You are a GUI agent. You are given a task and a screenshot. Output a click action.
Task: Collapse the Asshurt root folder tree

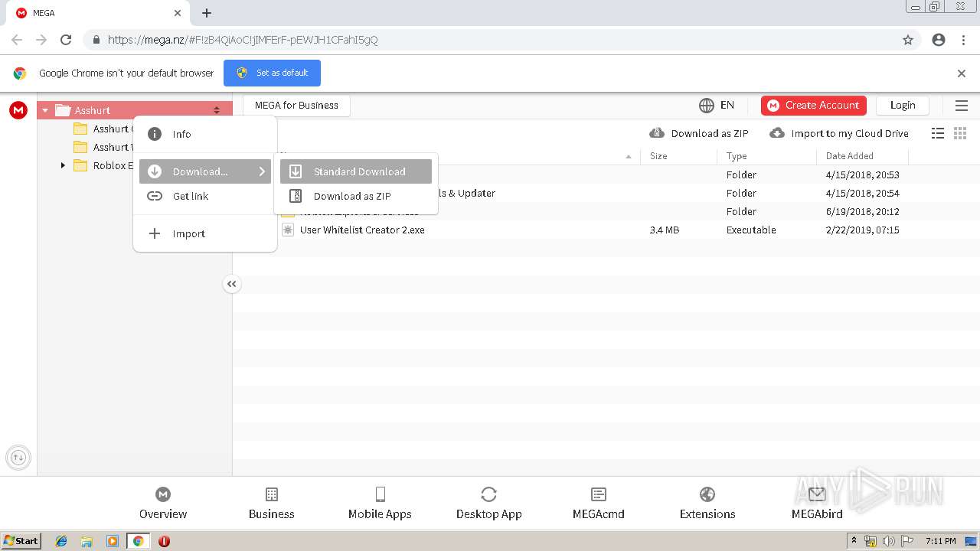(45, 110)
